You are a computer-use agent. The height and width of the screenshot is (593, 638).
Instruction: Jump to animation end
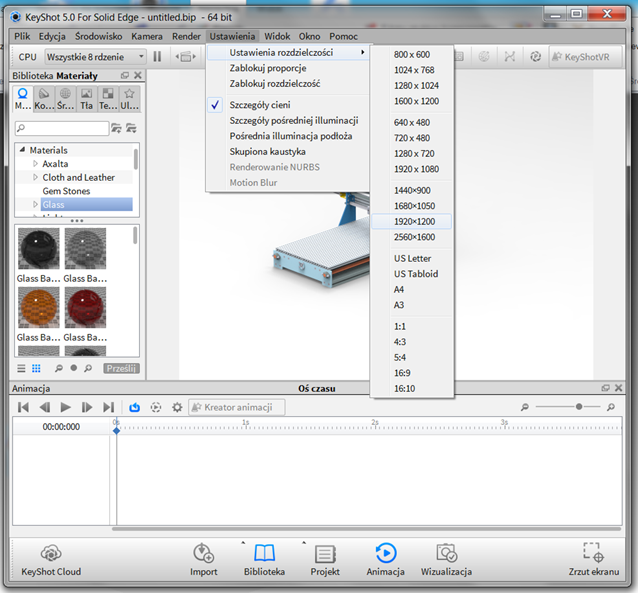[x=108, y=407]
